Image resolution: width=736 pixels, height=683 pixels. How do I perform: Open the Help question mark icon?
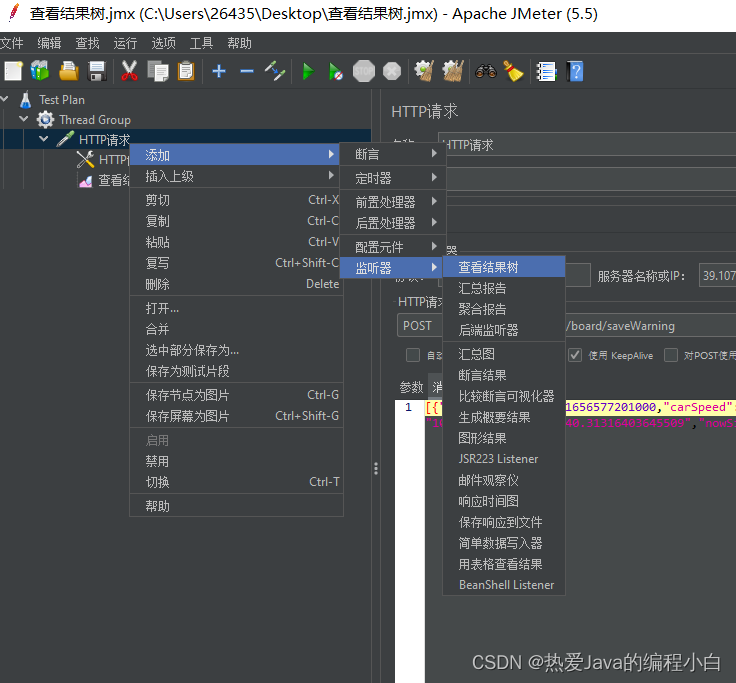575,71
